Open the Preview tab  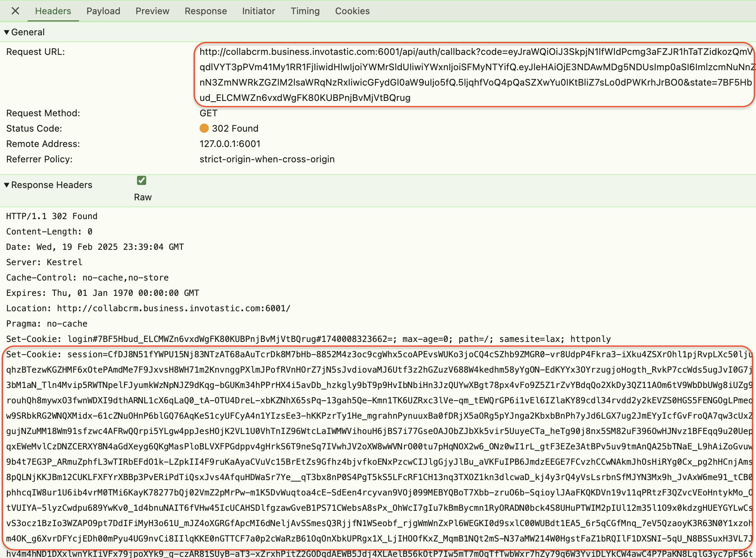point(152,11)
